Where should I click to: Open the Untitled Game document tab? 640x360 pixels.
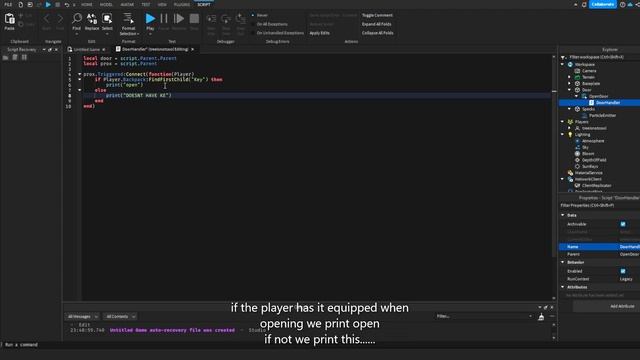point(87,49)
